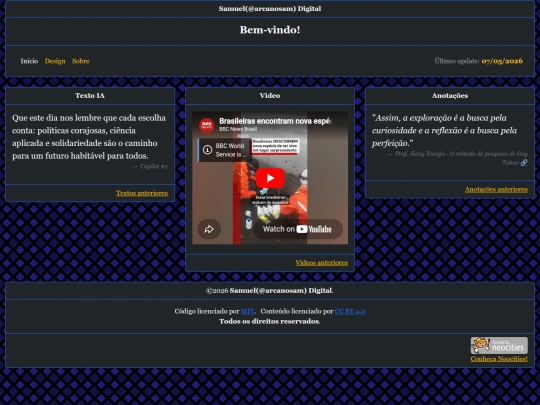Click Todos os direitos reservados text
540x405 pixels.
[270, 321]
